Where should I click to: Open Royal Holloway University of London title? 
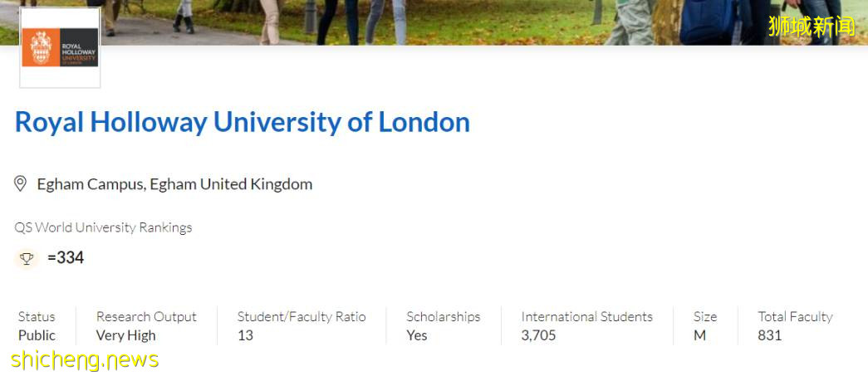coord(242,122)
